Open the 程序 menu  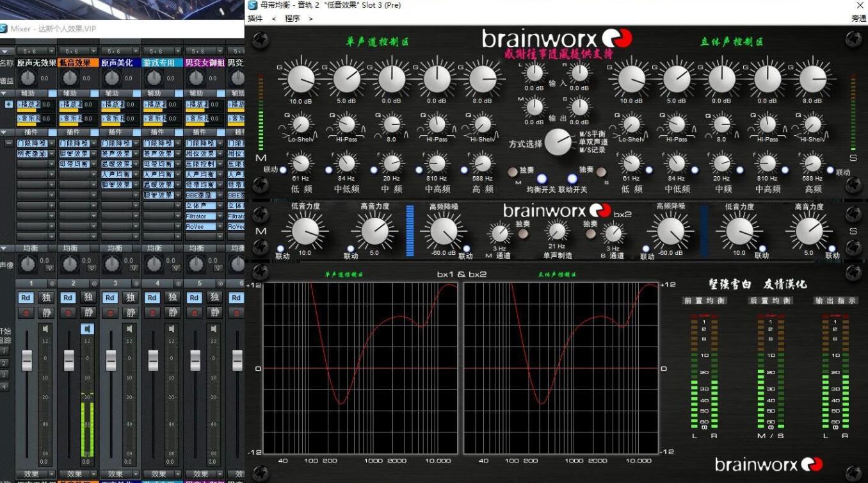[x=292, y=19]
